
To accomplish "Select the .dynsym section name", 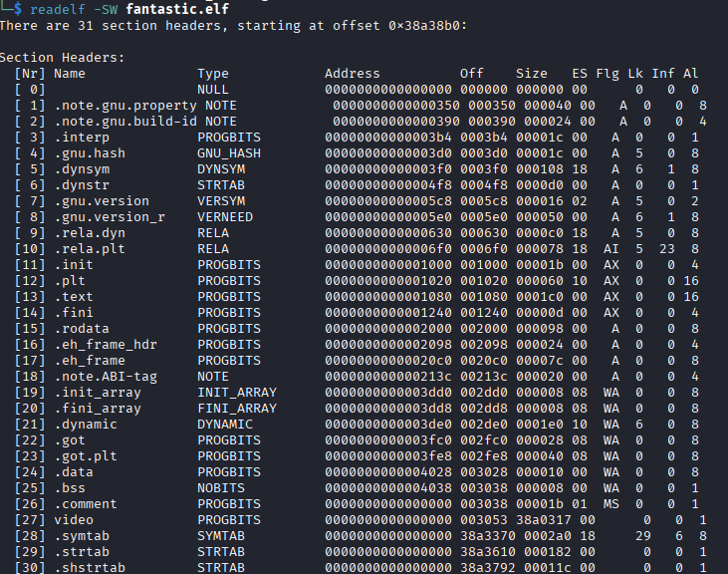I will click(82, 169).
